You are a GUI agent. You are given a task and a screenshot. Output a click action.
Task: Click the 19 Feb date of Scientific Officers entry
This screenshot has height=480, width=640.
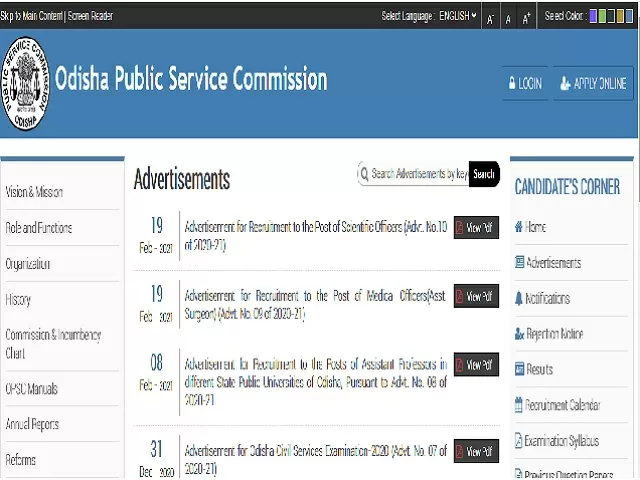(x=156, y=235)
